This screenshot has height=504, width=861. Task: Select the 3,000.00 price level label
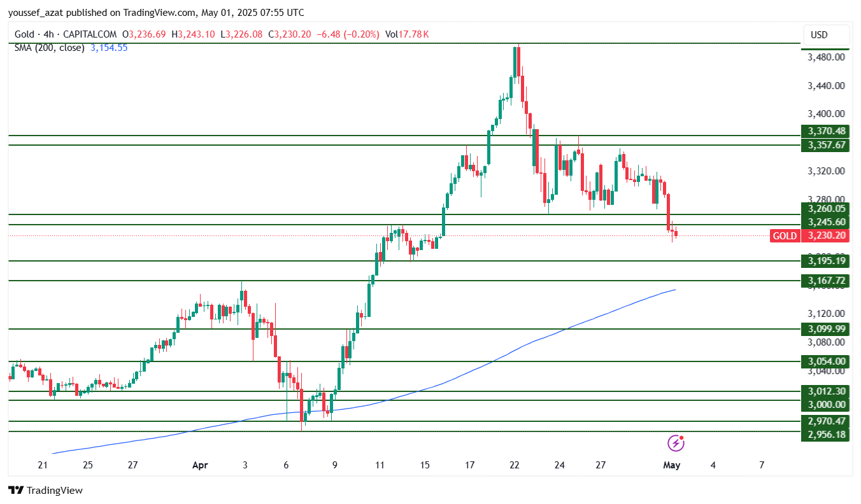(826, 405)
